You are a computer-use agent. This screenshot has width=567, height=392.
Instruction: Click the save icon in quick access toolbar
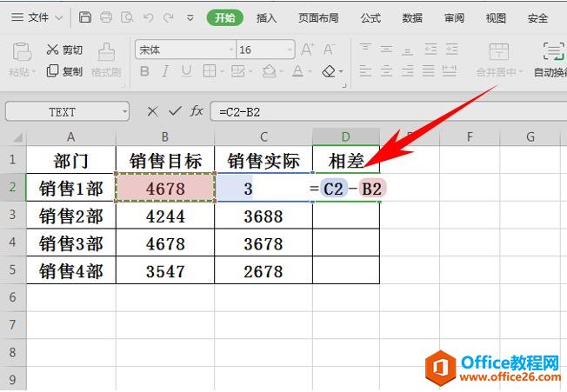tap(84, 17)
